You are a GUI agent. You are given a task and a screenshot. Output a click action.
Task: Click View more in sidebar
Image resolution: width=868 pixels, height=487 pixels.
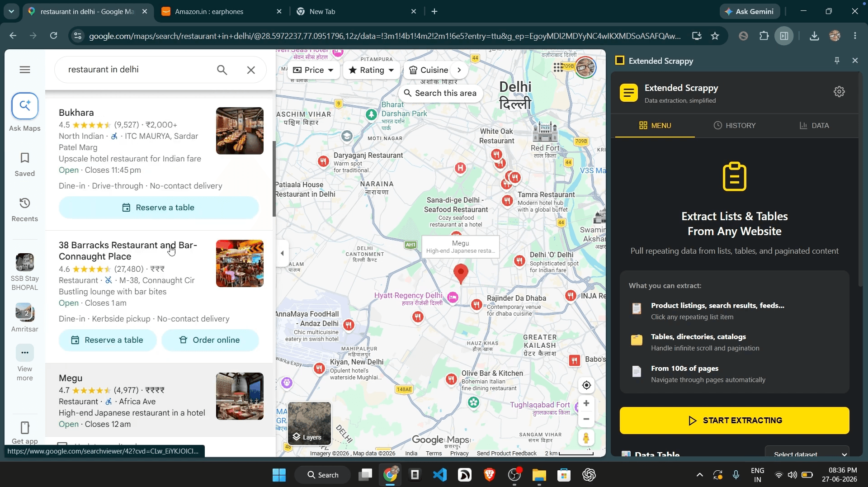tap(25, 363)
